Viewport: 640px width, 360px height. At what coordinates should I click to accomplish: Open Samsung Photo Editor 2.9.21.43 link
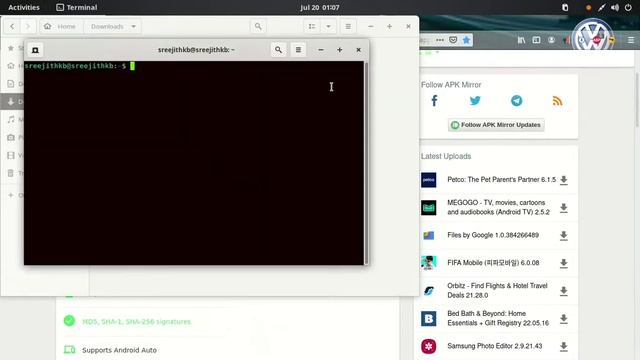[495, 346]
